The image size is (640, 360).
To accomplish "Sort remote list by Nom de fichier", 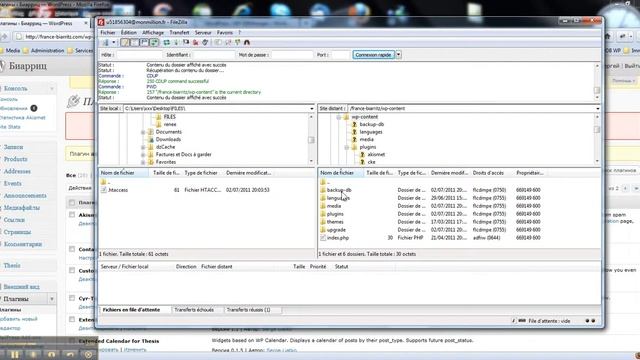I will point(341,173).
